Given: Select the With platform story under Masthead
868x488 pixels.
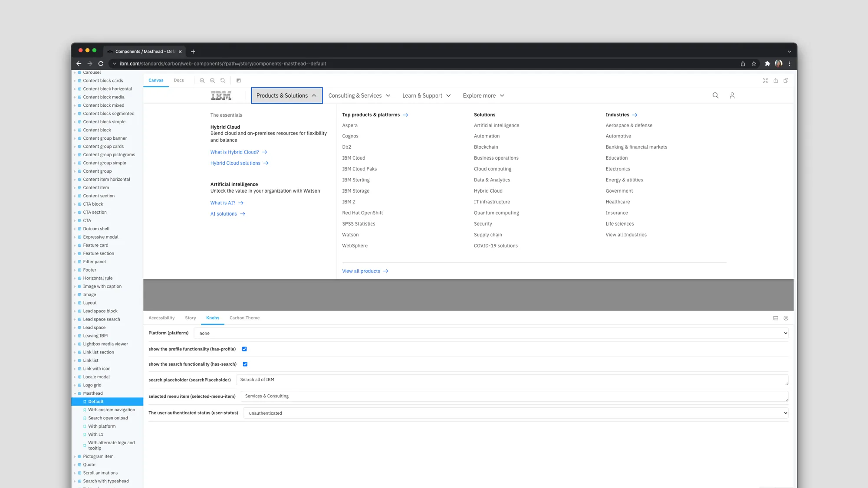Looking at the screenshot, I should click(x=102, y=426).
